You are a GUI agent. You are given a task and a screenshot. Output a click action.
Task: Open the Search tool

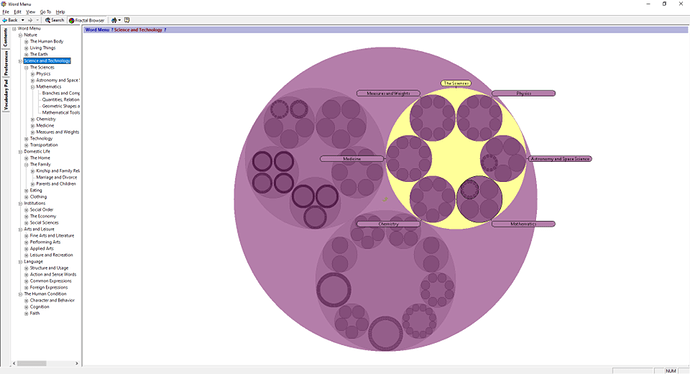[x=55, y=20]
